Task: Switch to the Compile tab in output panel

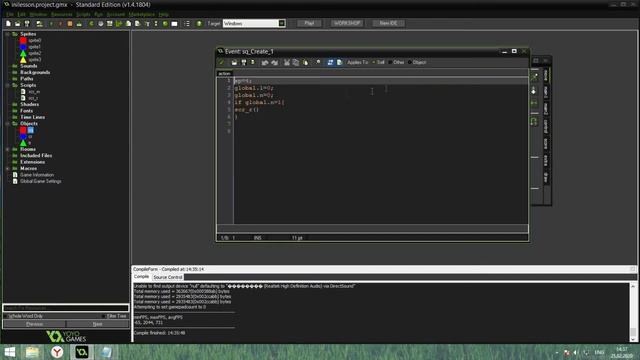Action: (141, 277)
